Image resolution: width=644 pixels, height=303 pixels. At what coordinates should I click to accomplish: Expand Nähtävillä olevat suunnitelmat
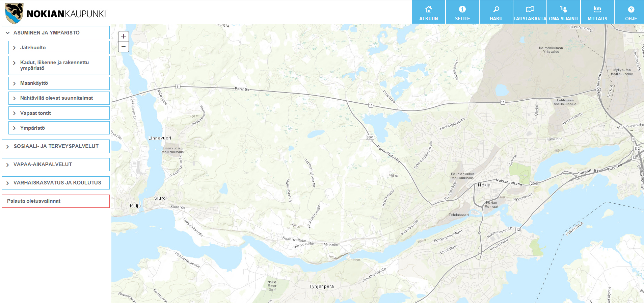click(59, 98)
